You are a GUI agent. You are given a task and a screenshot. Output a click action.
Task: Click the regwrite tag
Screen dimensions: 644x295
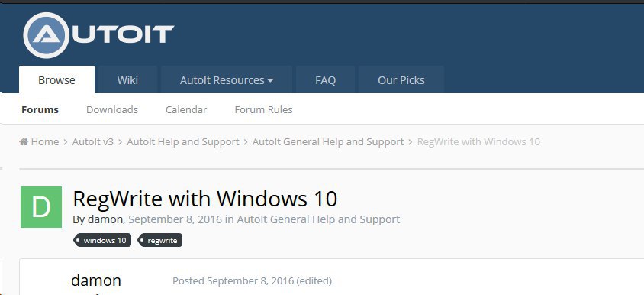pyautogui.click(x=160, y=240)
